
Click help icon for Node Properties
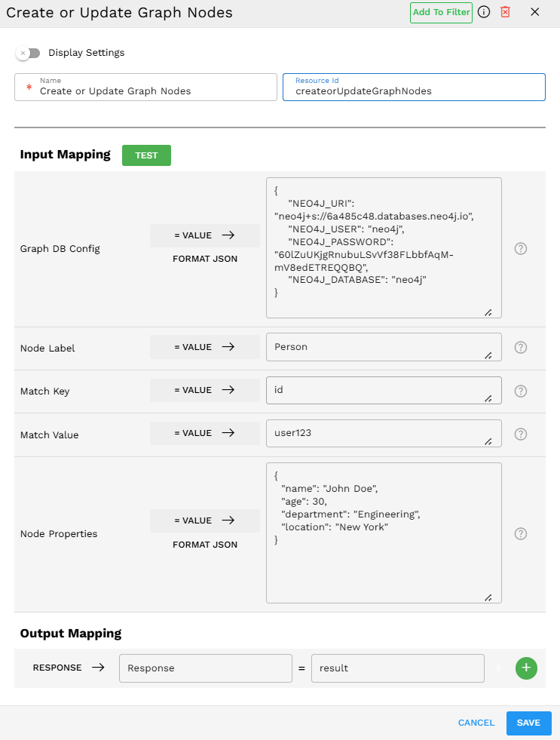[520, 533]
